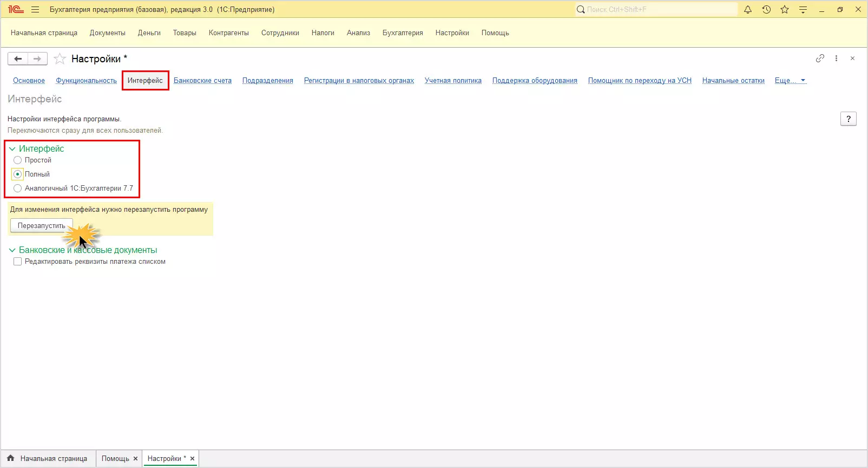Go forward with the right arrow button

(x=37, y=58)
